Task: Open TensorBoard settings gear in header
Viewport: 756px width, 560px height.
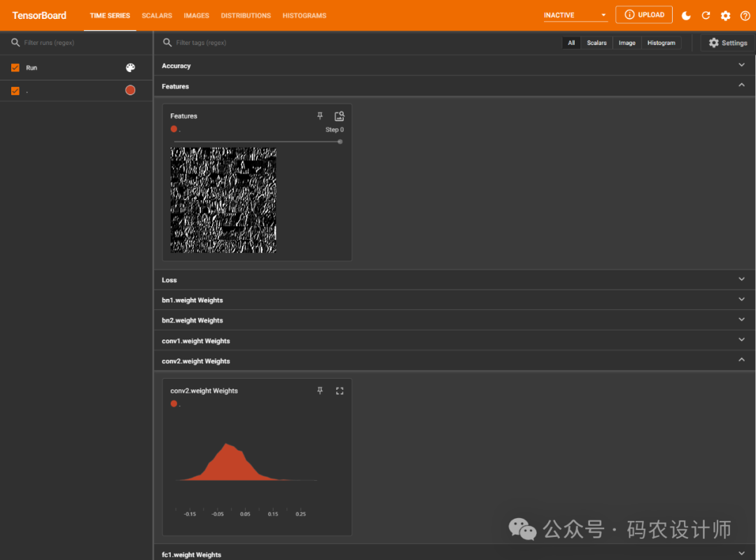Action: 725,15
